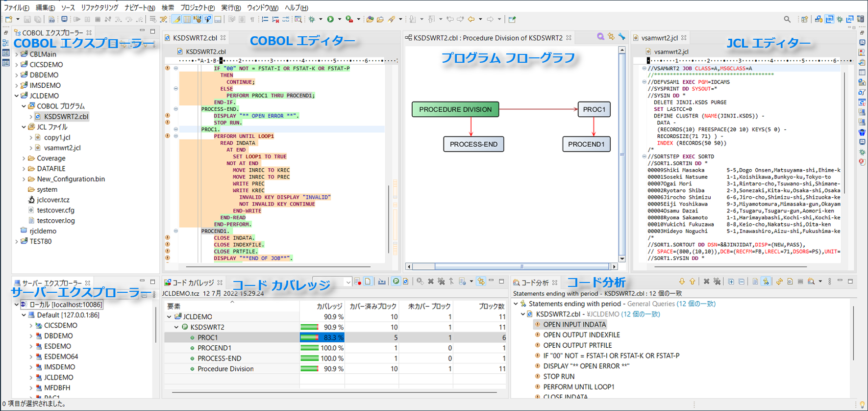This screenshot has height=411, width=868.
Task: Collapse KSDSWRT2 row in Code Coverage
Action: 177,327
